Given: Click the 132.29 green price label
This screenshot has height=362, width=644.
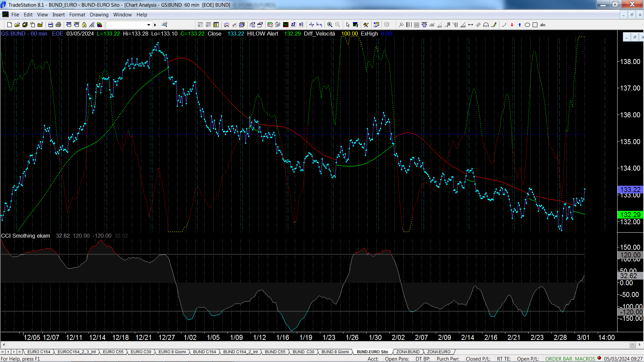Looking at the screenshot, I should [630, 215].
